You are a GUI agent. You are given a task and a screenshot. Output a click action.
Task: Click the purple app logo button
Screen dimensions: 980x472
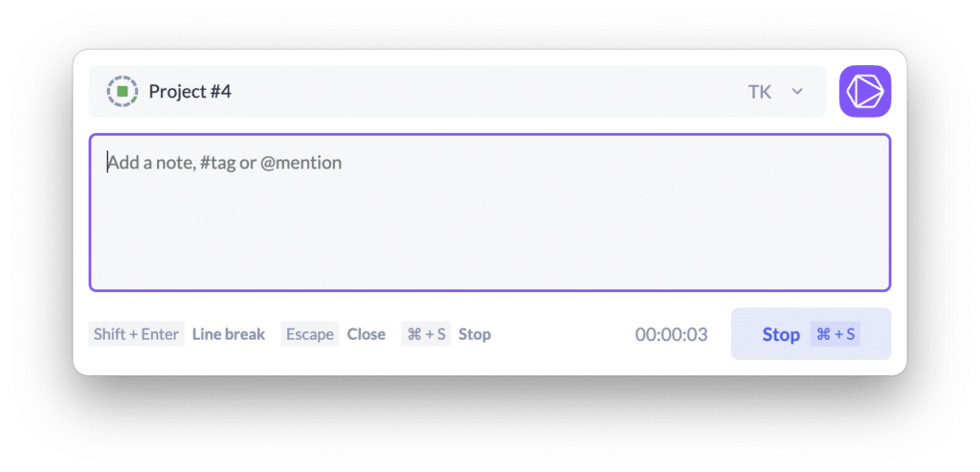[865, 92]
